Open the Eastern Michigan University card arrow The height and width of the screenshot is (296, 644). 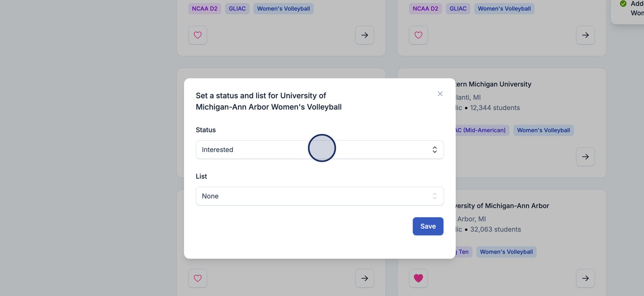585,157
